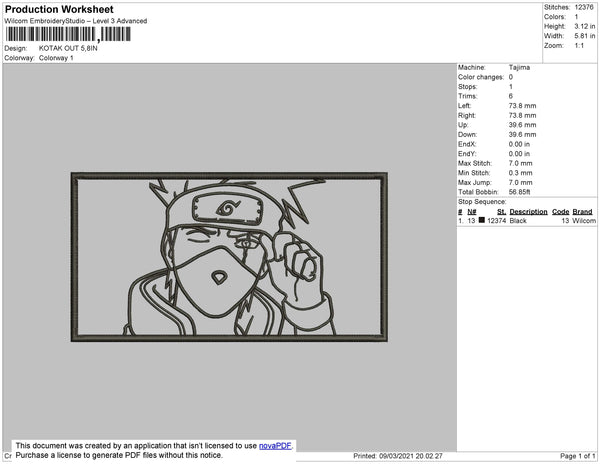Select the Wilcom EmbroideryStudio – Level 3 Advanced text
This screenshot has height=464, width=600.
click(x=76, y=21)
